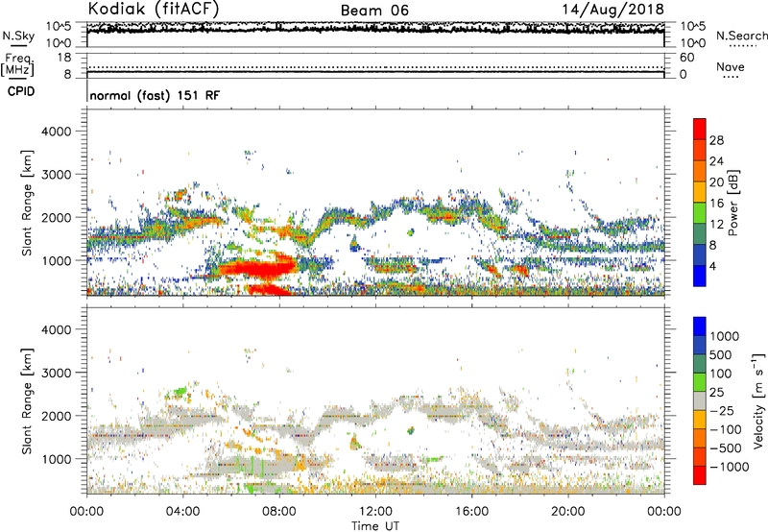Click the "12:00" time tick label
The image size is (768, 532).
tap(375, 512)
